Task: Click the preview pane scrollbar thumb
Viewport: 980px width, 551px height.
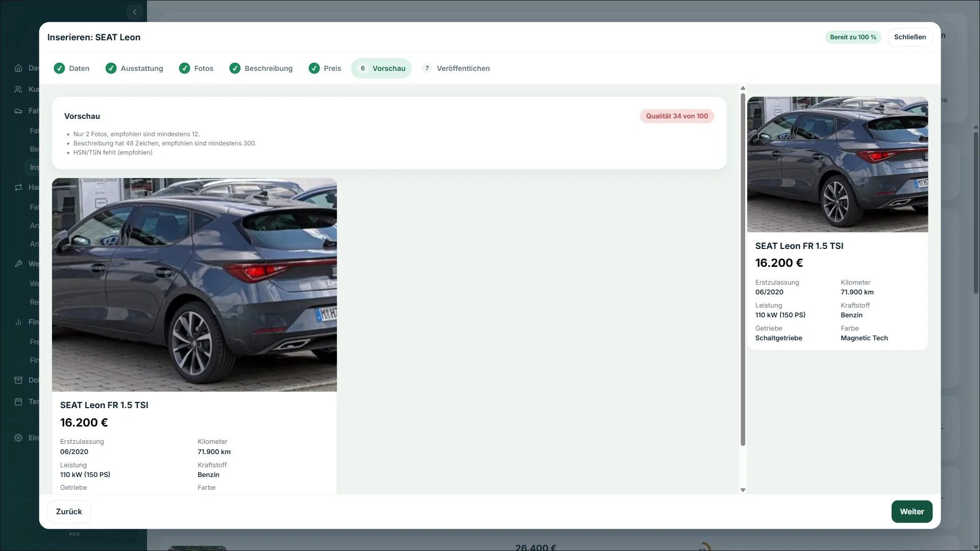Action: click(x=743, y=269)
